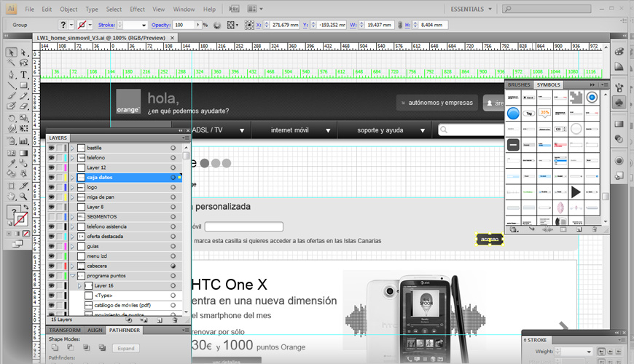Expand the caja datos layer
Screen dimensions: 634x364
[x=72, y=178]
